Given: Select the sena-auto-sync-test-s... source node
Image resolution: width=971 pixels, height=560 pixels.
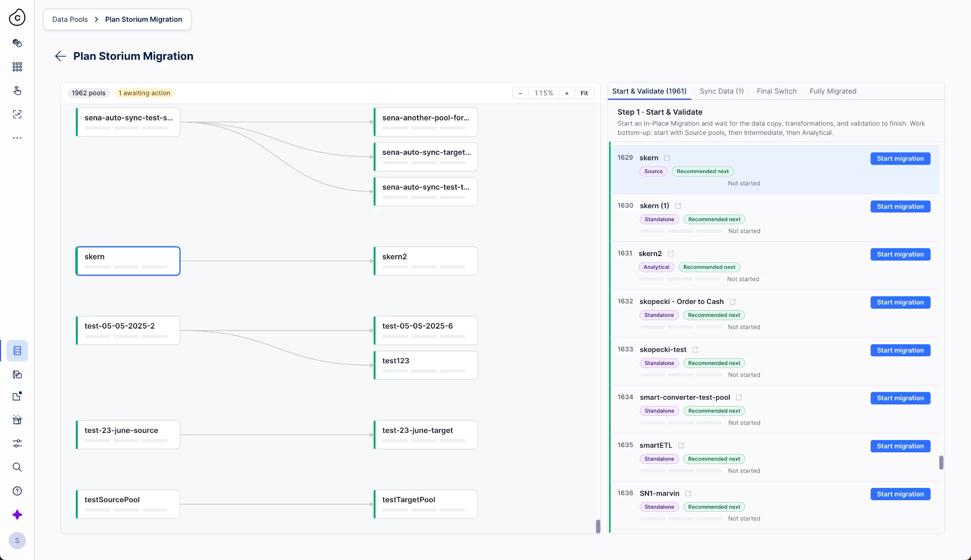Looking at the screenshot, I should tap(128, 122).
